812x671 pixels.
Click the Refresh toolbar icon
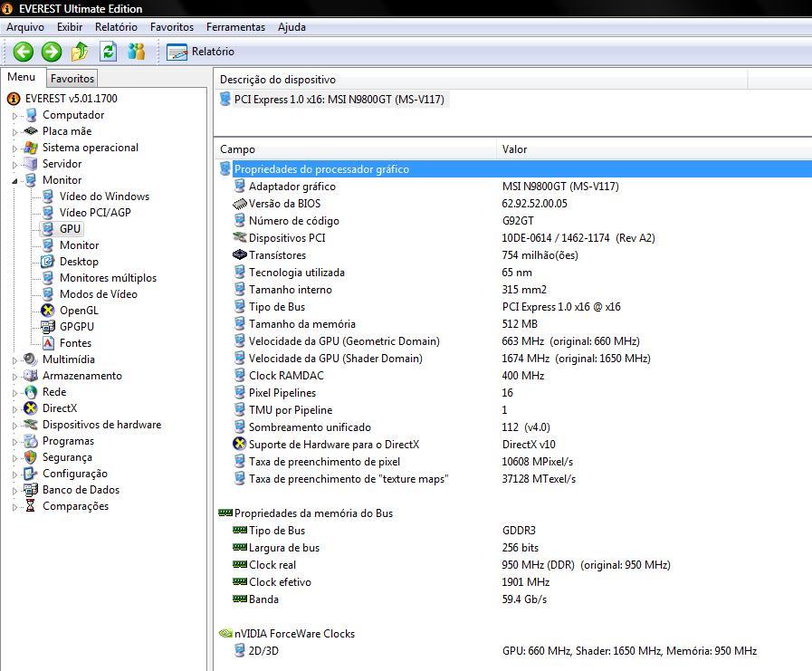[x=108, y=52]
